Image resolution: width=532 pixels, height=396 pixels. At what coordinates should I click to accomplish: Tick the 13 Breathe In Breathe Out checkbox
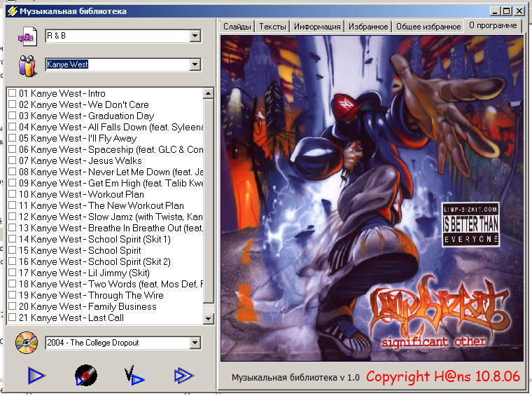pyautogui.click(x=12, y=228)
